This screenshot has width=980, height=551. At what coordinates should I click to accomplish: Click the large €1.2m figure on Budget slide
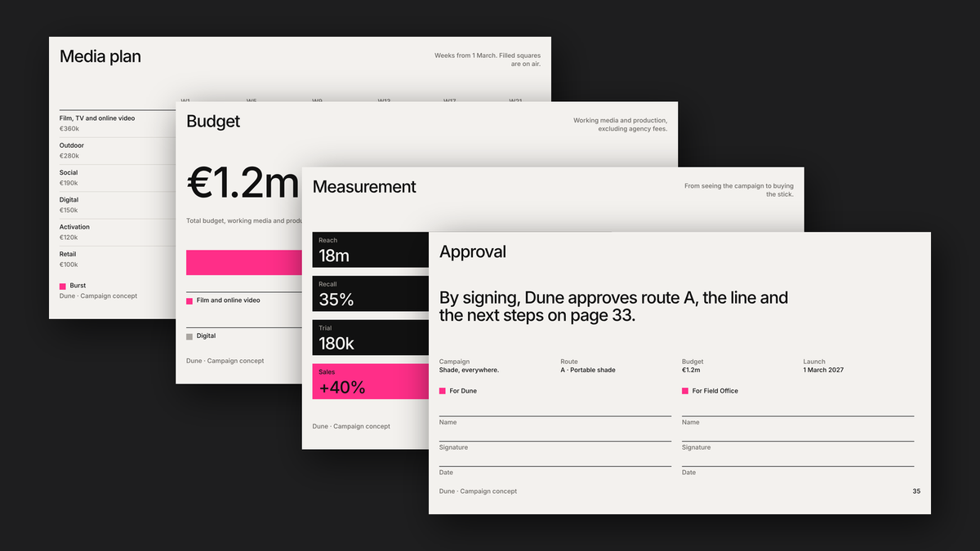click(x=243, y=183)
